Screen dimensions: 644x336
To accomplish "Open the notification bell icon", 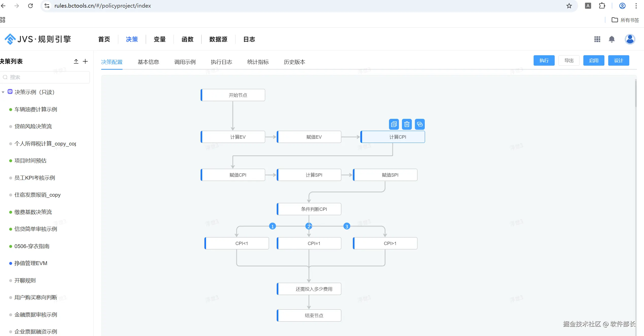I will tap(612, 39).
